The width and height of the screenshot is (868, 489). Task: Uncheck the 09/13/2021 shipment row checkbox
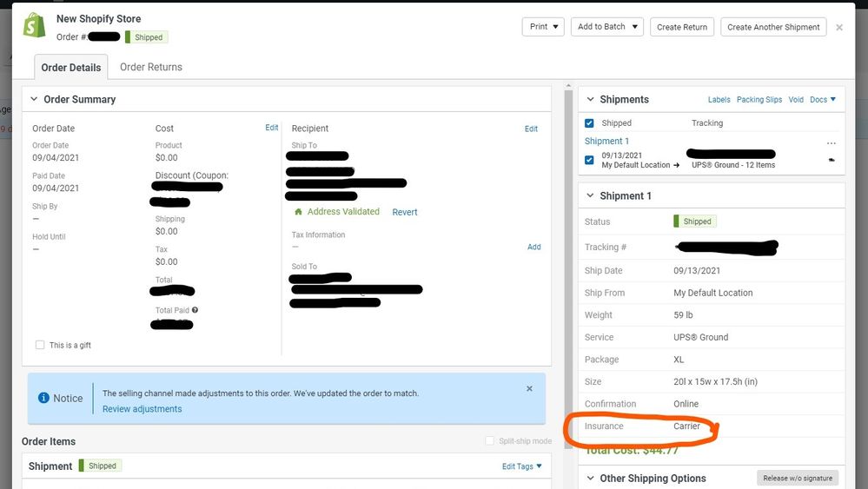(x=590, y=160)
